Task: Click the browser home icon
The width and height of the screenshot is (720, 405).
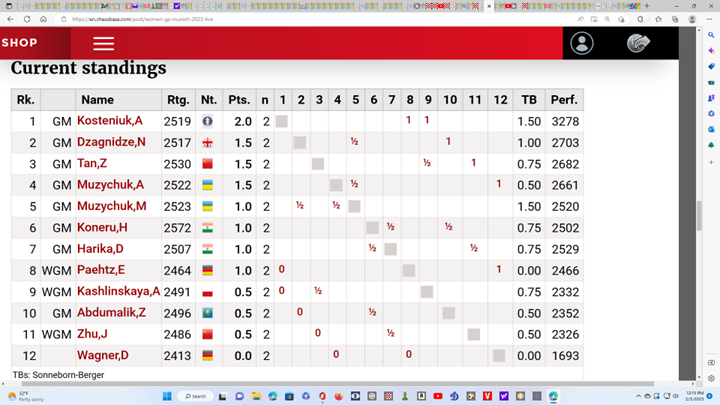Action: click(43, 19)
